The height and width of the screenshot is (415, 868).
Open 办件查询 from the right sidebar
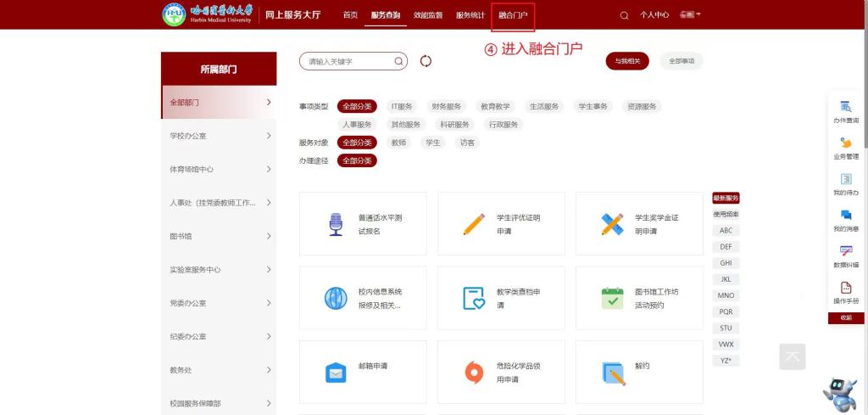tap(845, 112)
